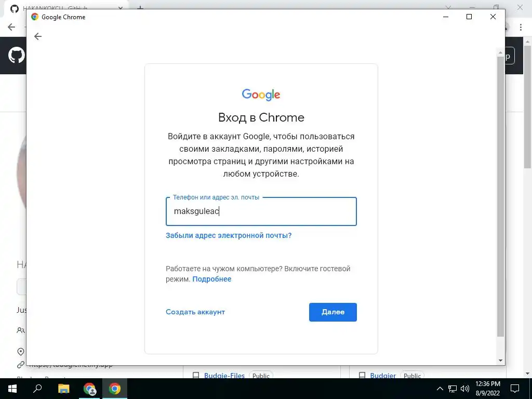Minimize the Google Chrome sign-in dialog
This screenshot has width=532, height=399.
446,17
